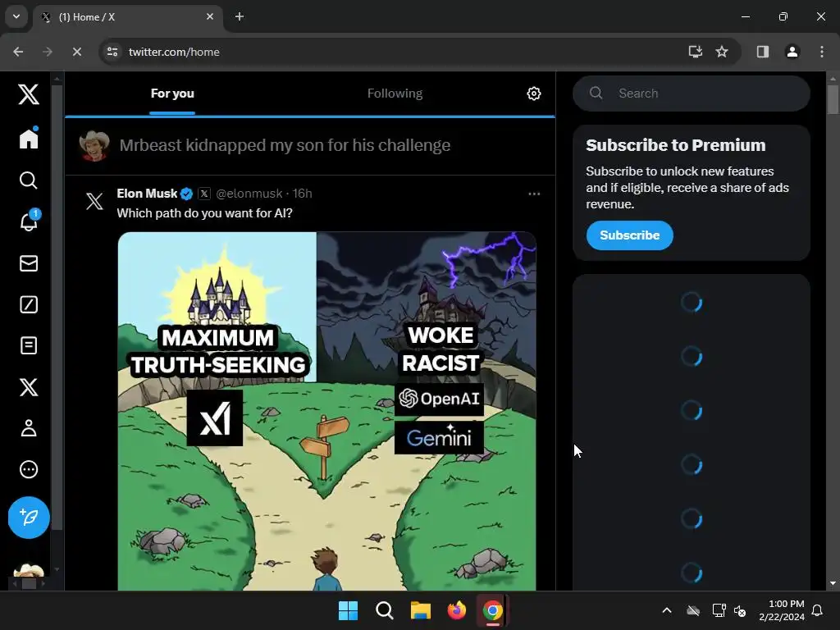Open a new browser tab

tap(240, 16)
